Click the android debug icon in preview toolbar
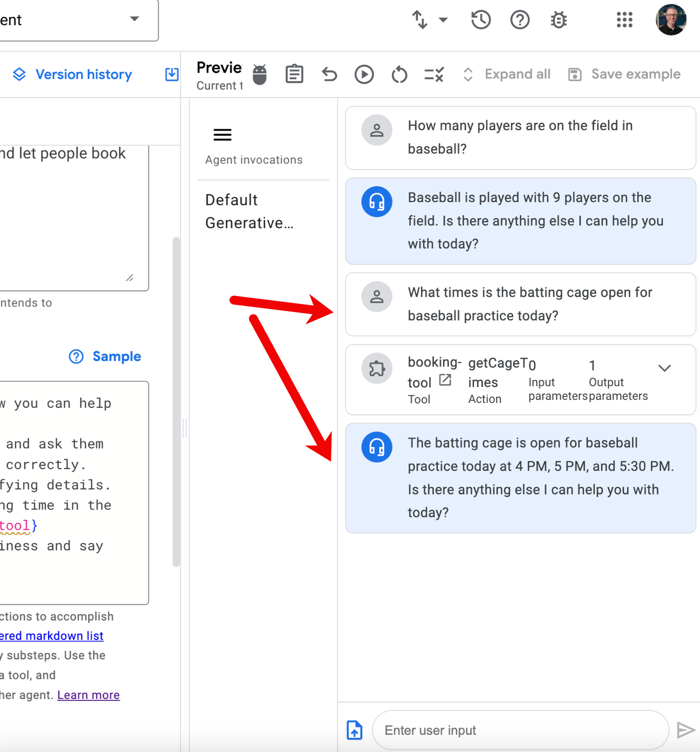The height and width of the screenshot is (752, 700). (x=259, y=74)
